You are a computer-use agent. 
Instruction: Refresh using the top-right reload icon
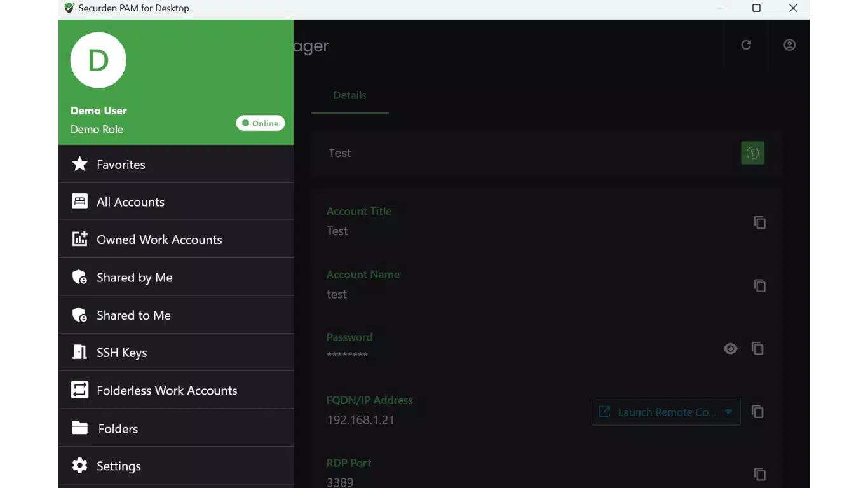pyautogui.click(x=746, y=44)
